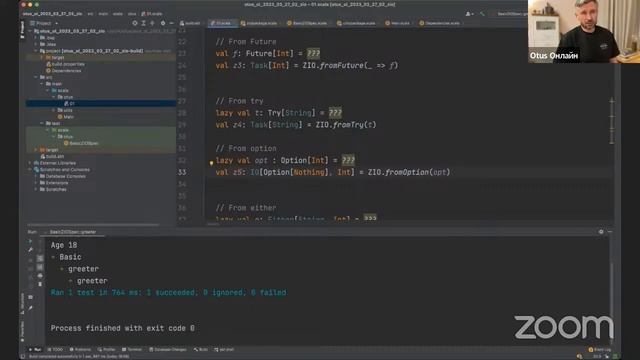The image size is (640, 360).
Task: Click line 33 code with ZIO.fromOption
Action: (x=333, y=172)
